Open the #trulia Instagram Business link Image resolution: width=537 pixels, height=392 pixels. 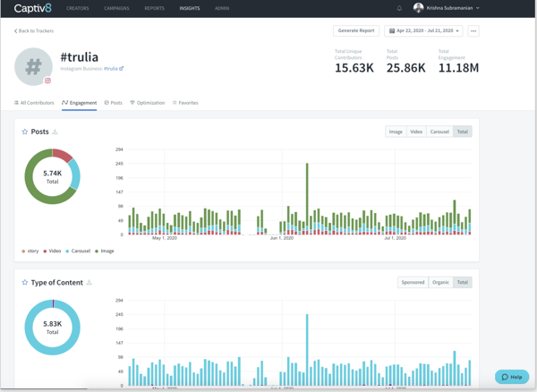point(111,69)
